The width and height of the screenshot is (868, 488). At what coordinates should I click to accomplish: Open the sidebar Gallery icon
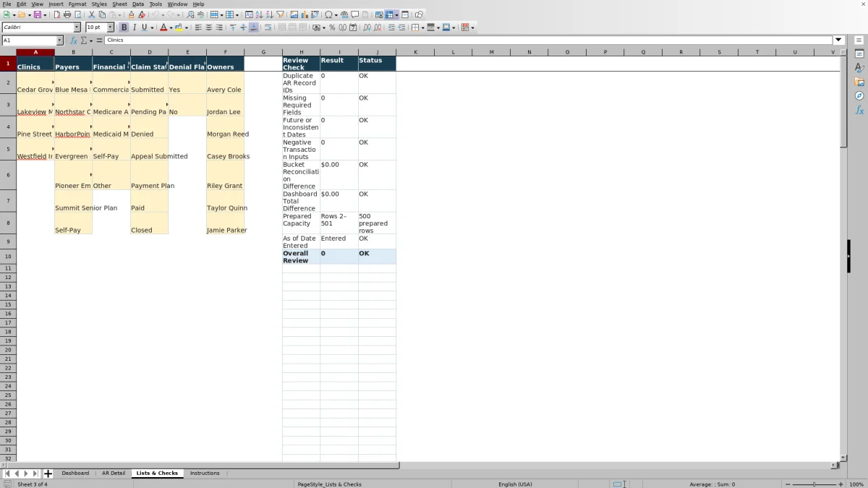859,82
